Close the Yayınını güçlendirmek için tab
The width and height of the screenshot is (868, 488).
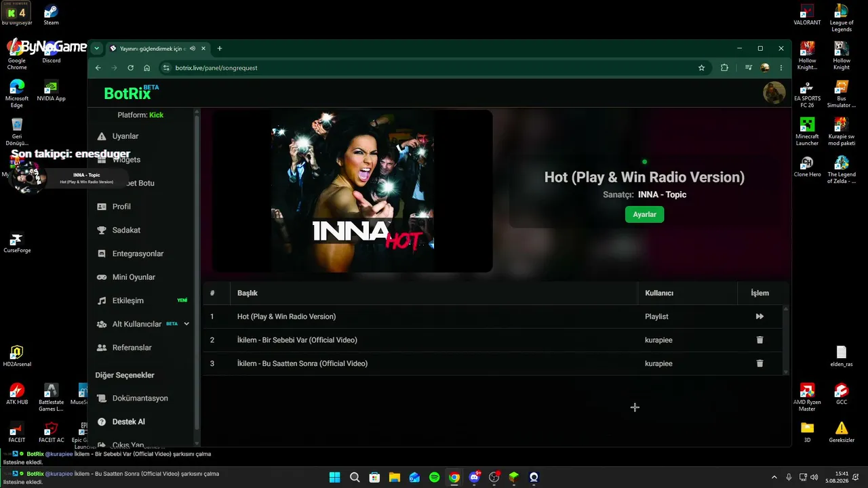pos(203,49)
